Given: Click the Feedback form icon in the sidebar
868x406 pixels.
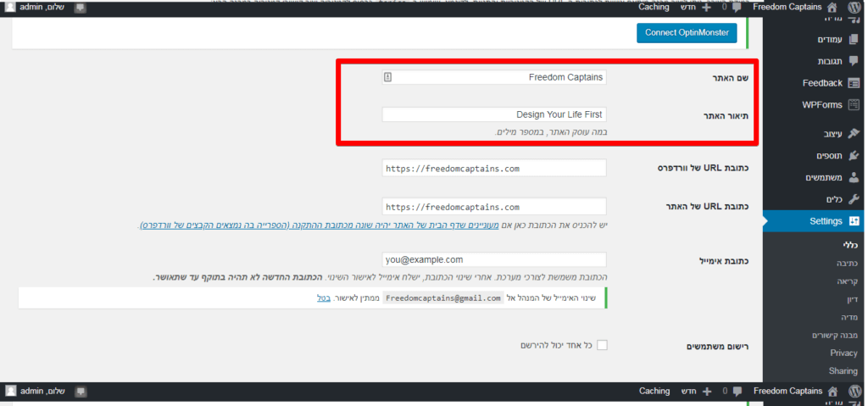Looking at the screenshot, I should click(x=854, y=83).
